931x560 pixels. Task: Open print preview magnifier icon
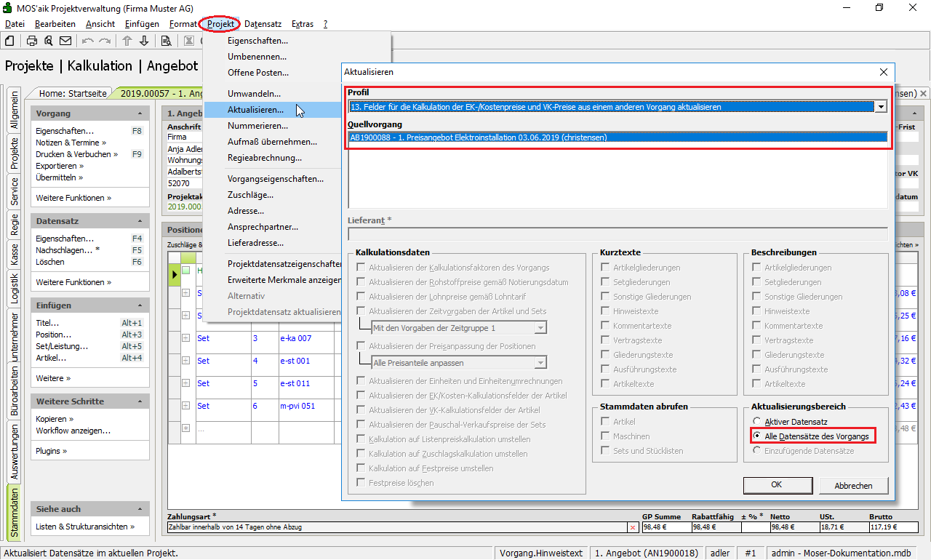tap(48, 41)
